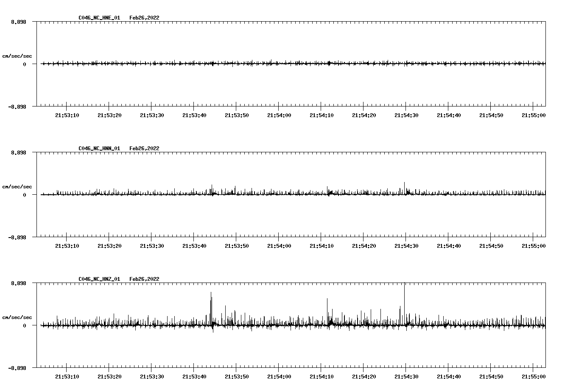Click the 0 baseline label on the HNZ plot
The image size is (576, 392).
24,326
